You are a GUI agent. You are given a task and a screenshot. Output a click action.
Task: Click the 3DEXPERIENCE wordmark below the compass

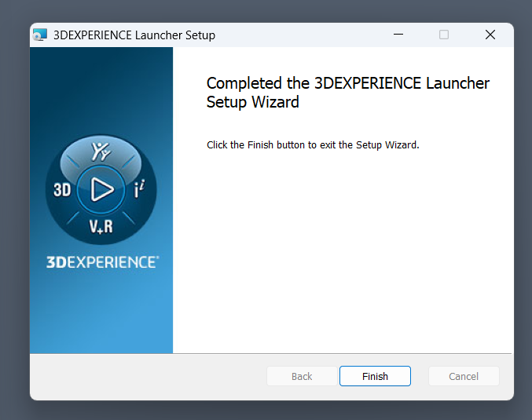101,262
